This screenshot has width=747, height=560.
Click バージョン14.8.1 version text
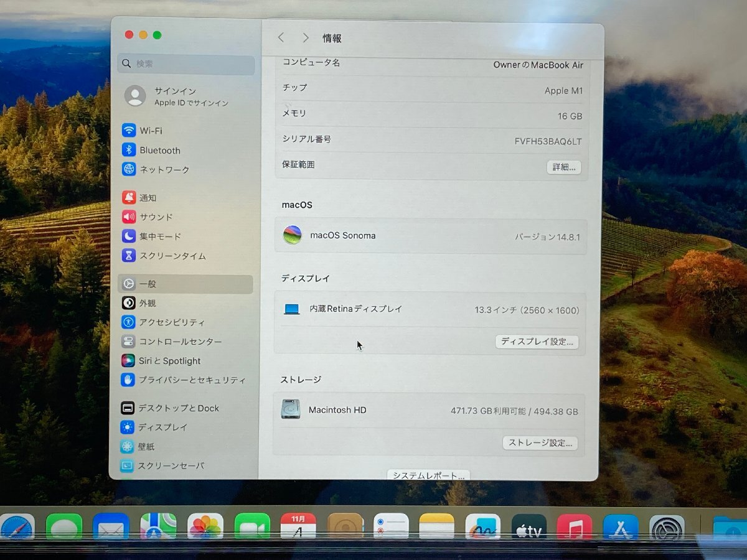(x=547, y=237)
